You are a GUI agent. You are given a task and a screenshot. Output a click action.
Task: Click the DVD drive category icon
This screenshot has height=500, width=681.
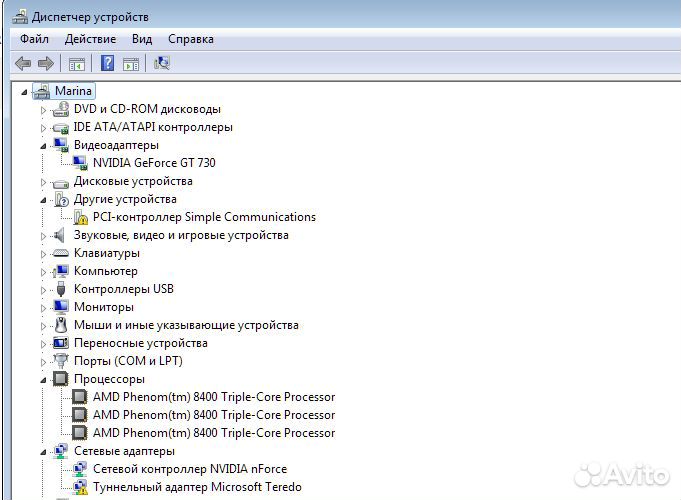(60, 109)
